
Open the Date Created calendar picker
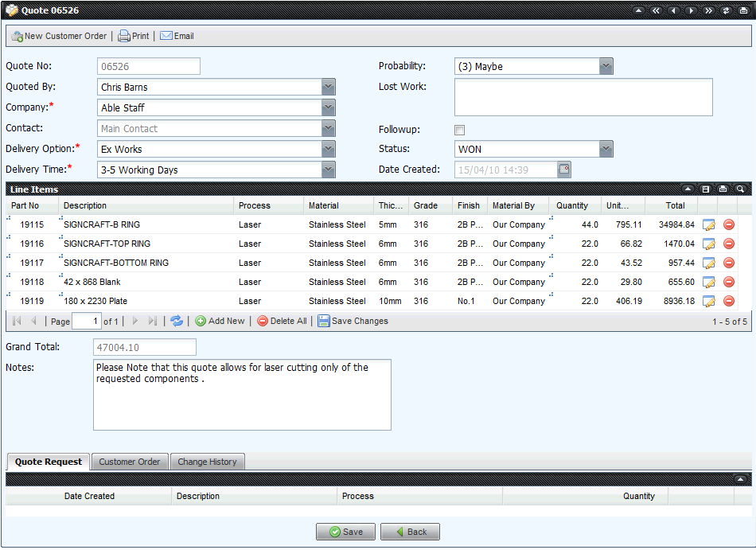point(564,170)
